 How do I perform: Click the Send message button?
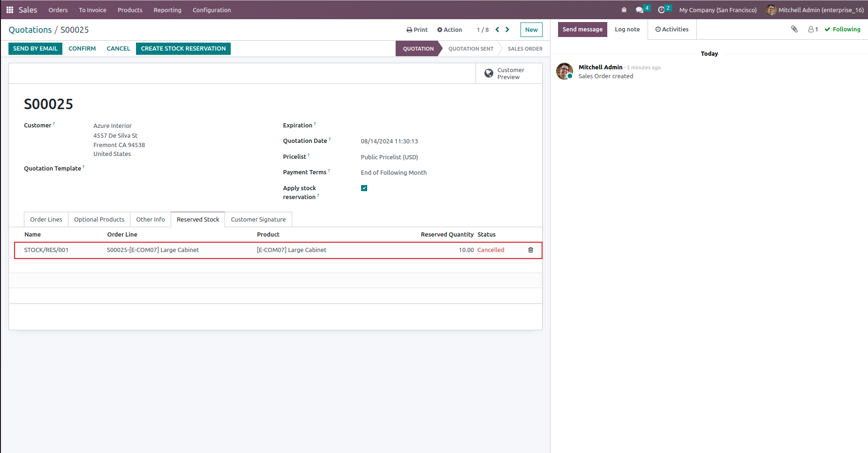click(582, 29)
